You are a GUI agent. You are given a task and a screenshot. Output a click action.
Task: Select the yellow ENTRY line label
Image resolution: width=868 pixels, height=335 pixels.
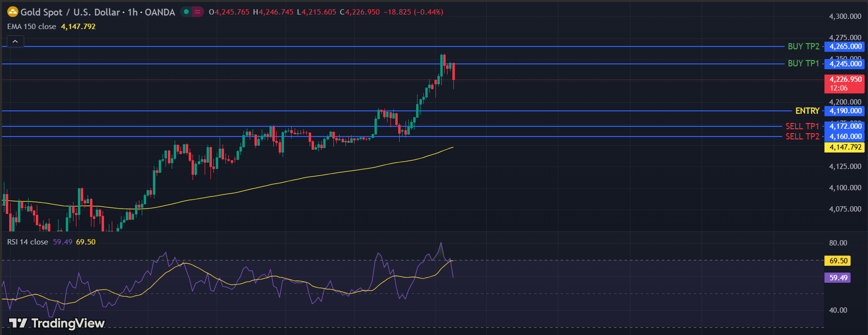coord(807,111)
